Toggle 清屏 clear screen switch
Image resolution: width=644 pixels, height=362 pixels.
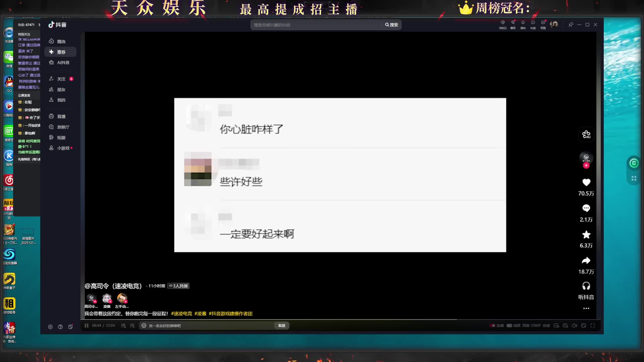pos(509,325)
